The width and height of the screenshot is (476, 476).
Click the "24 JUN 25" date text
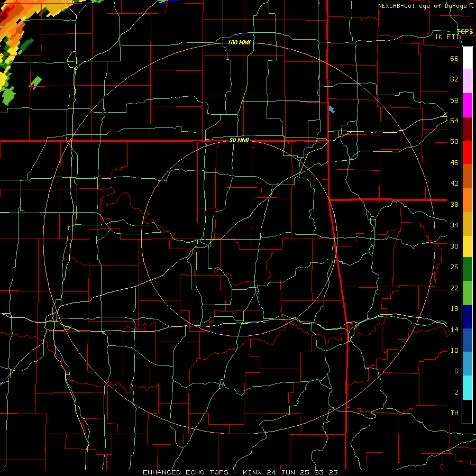tap(289, 472)
